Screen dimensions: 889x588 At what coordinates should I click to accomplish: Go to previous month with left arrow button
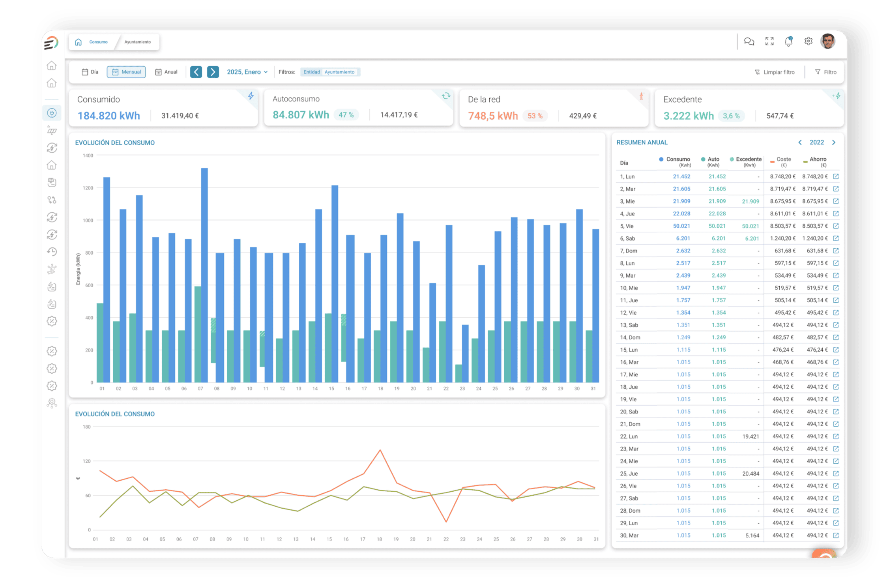[x=196, y=72]
